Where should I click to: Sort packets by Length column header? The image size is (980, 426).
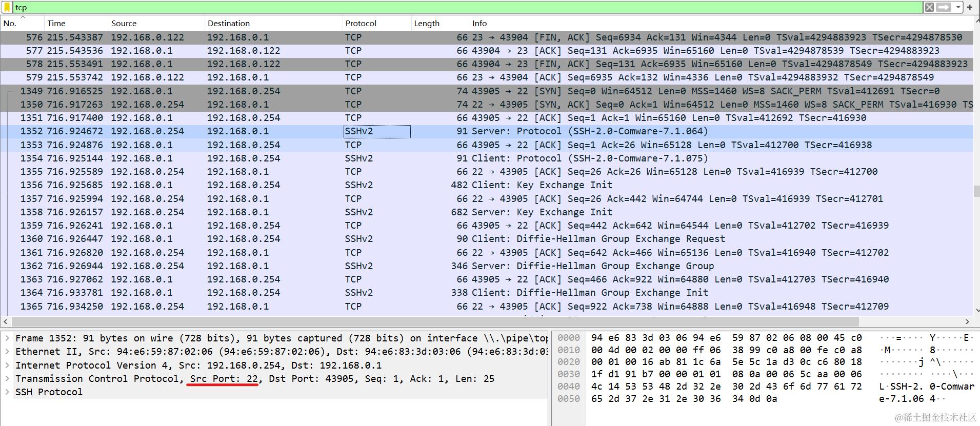pyautogui.click(x=440, y=23)
